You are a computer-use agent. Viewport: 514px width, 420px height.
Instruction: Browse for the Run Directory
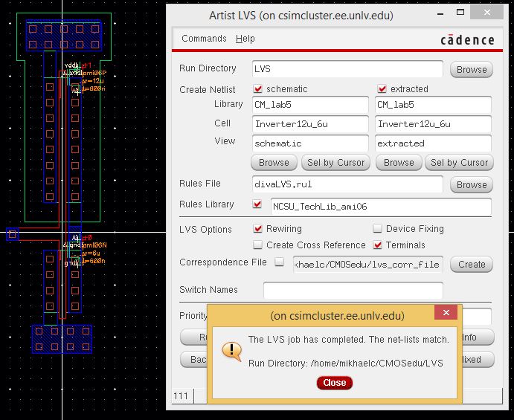pos(472,69)
